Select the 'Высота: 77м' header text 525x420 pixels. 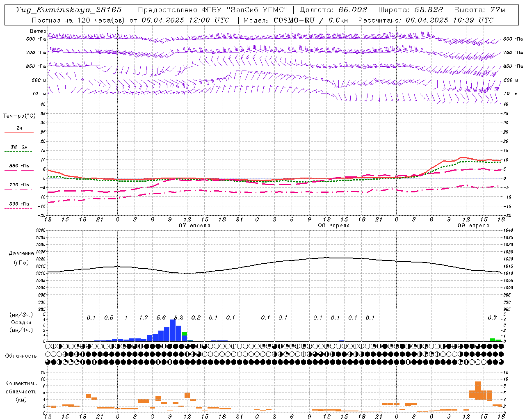pos(479,10)
